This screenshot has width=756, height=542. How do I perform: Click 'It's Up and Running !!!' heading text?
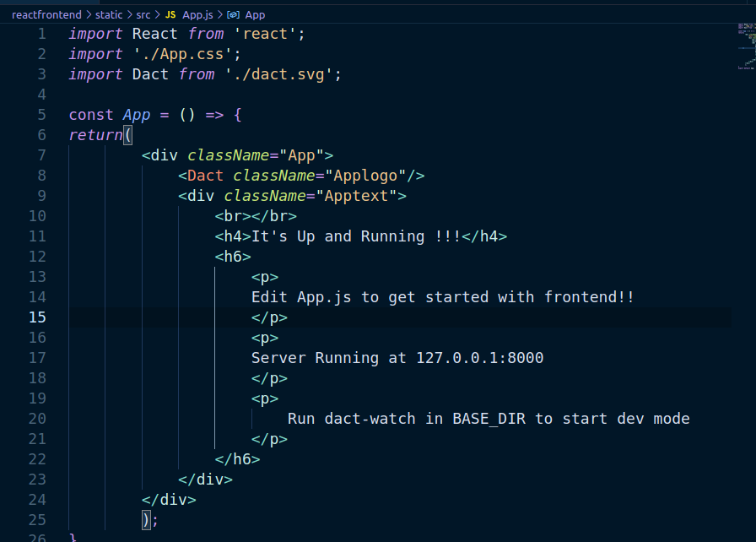(356, 236)
